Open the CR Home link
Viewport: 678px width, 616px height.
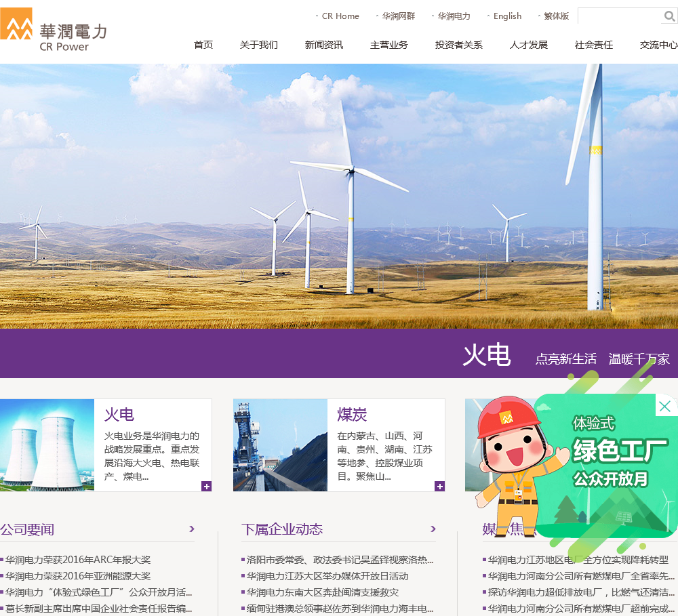tap(340, 16)
